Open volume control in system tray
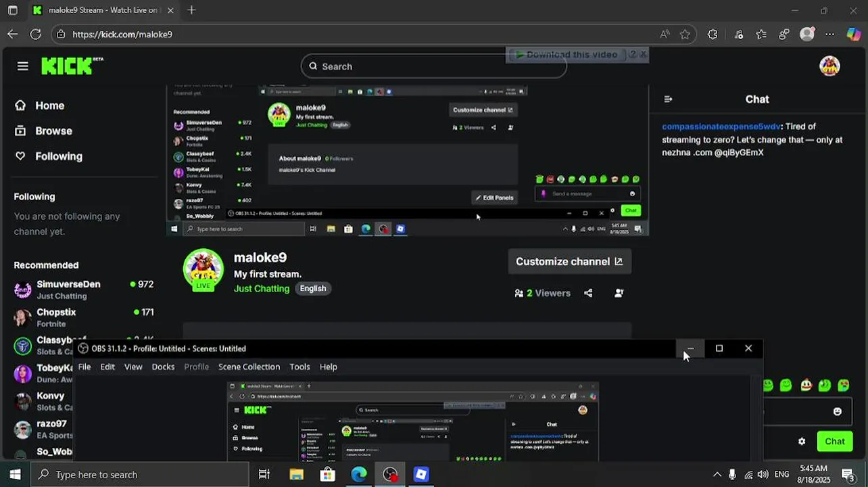Viewport: 868px width, 487px height. point(763,474)
